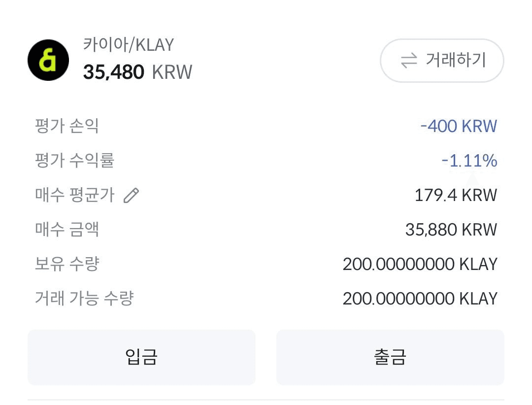Click the -400 KRW profit loss value
Screen dimensions: 532x405
point(459,126)
